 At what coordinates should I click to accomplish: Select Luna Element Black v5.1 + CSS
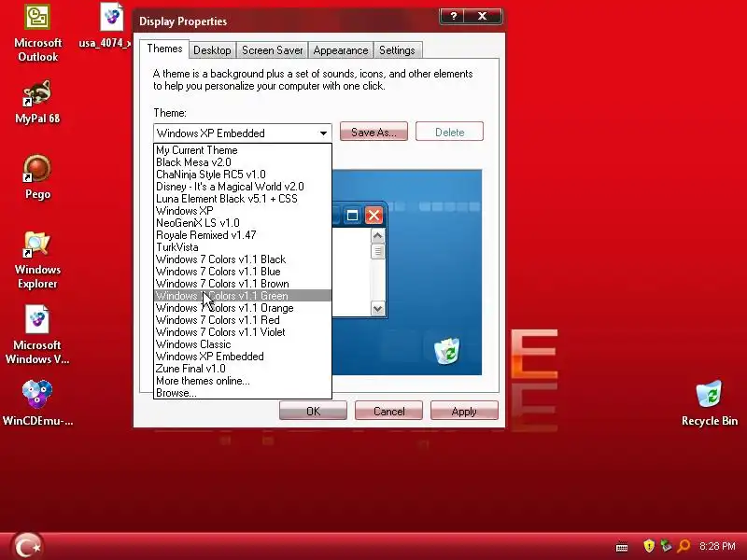tap(243, 199)
